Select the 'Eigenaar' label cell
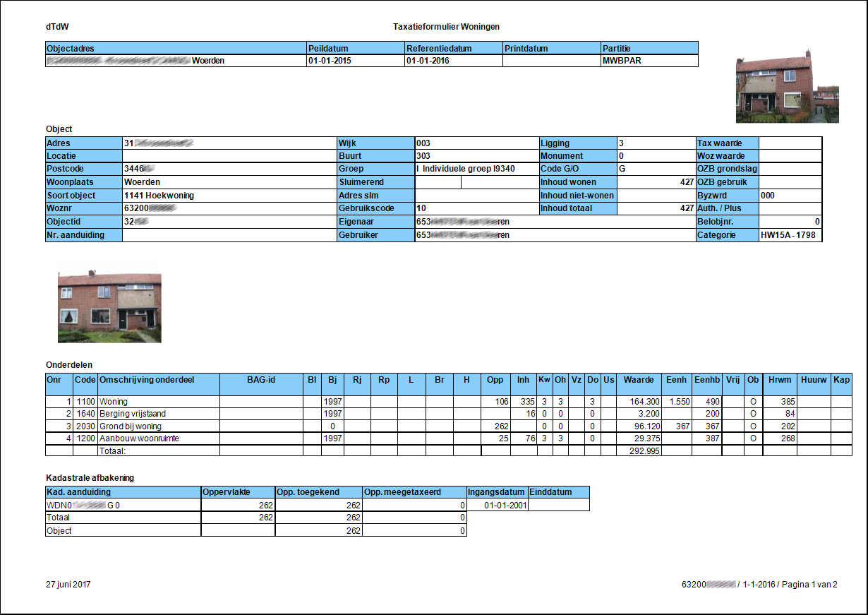The image size is (868, 615). pyautogui.click(x=376, y=222)
